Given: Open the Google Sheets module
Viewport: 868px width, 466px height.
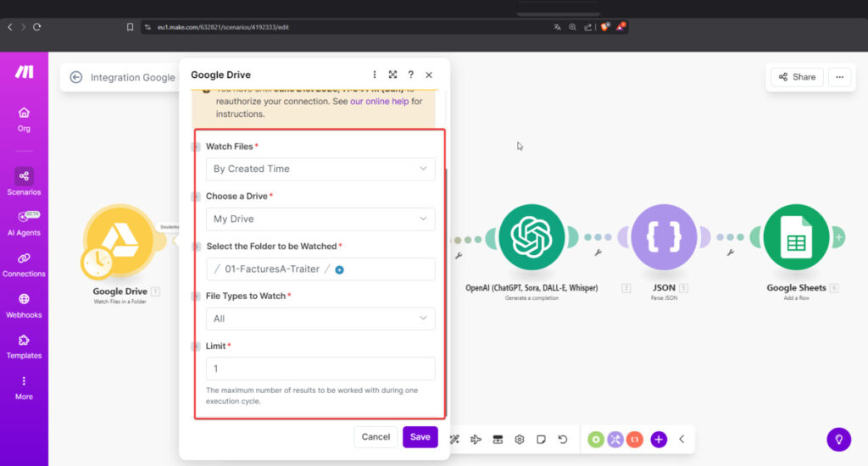Looking at the screenshot, I should pos(795,238).
